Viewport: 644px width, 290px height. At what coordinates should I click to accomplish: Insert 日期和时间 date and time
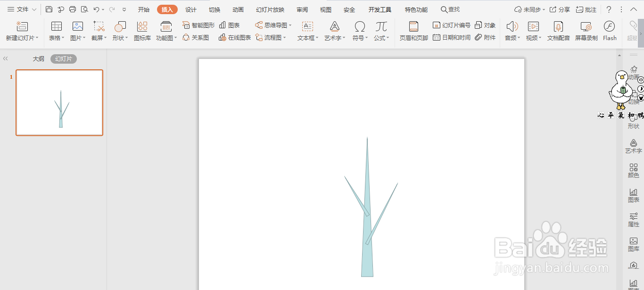coord(452,37)
